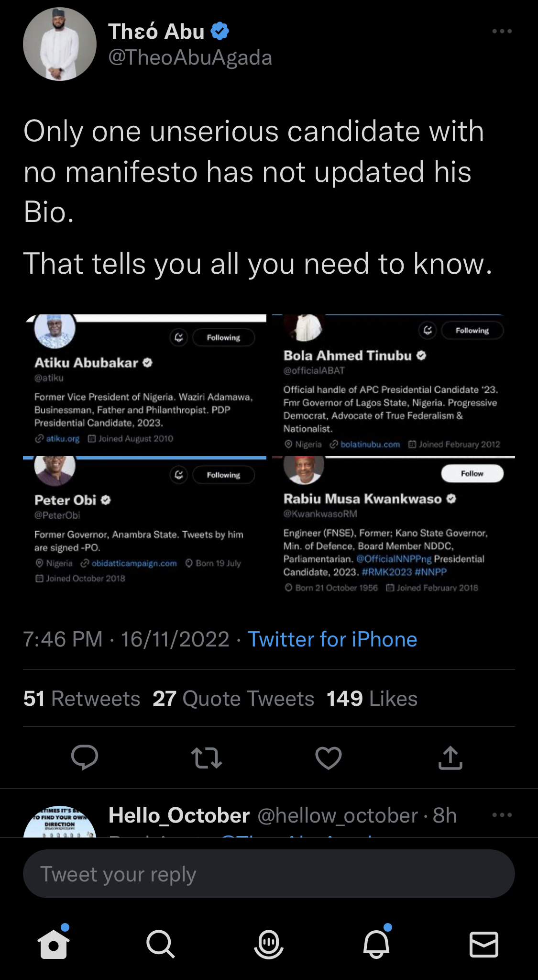Expand options for Hello_October reply

[502, 815]
